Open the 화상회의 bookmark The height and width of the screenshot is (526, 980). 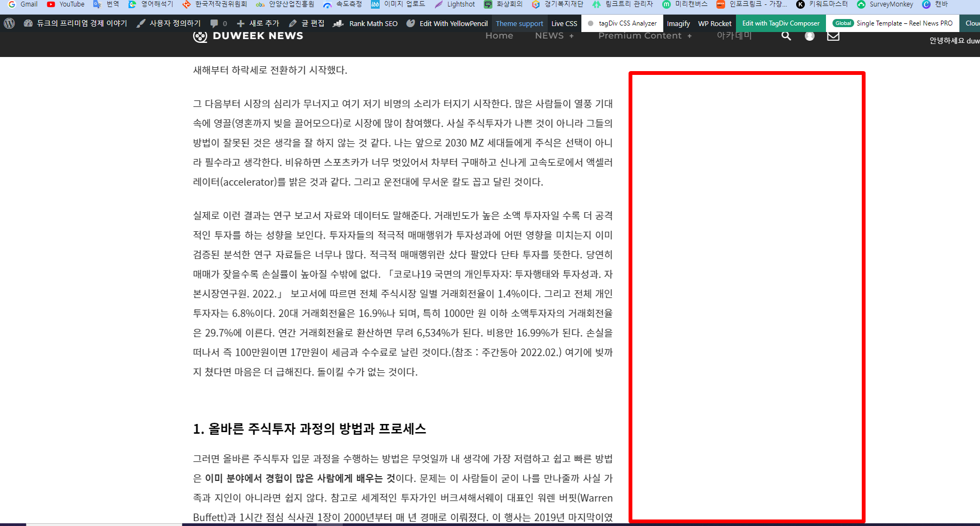click(x=503, y=4)
